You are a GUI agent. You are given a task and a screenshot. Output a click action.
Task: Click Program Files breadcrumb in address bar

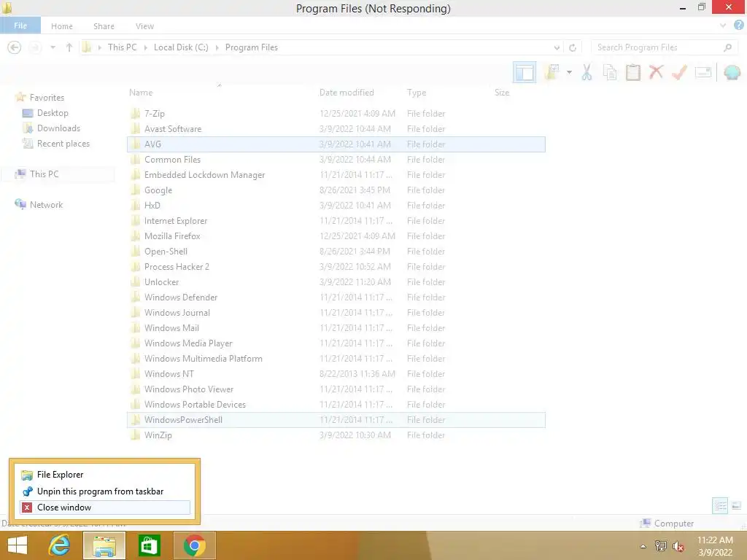pos(252,47)
